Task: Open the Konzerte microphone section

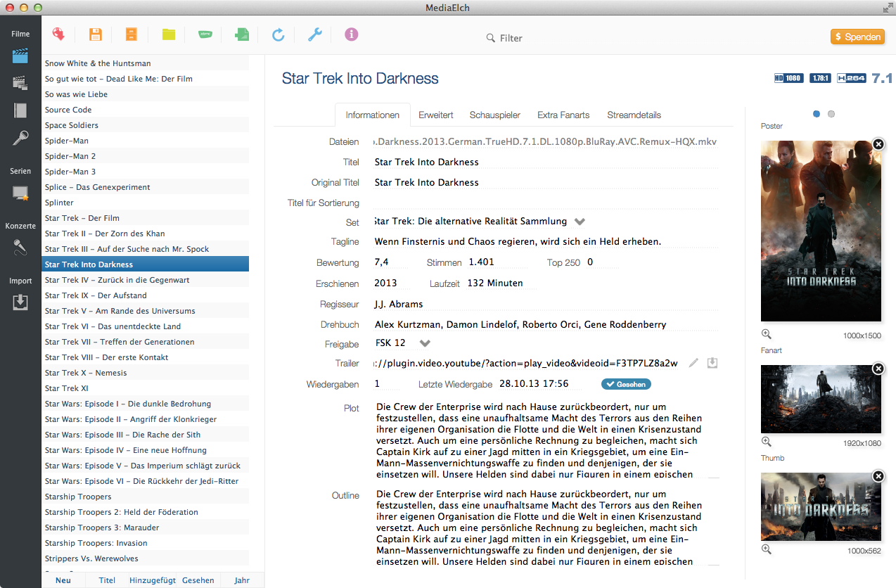Action: pos(20,247)
